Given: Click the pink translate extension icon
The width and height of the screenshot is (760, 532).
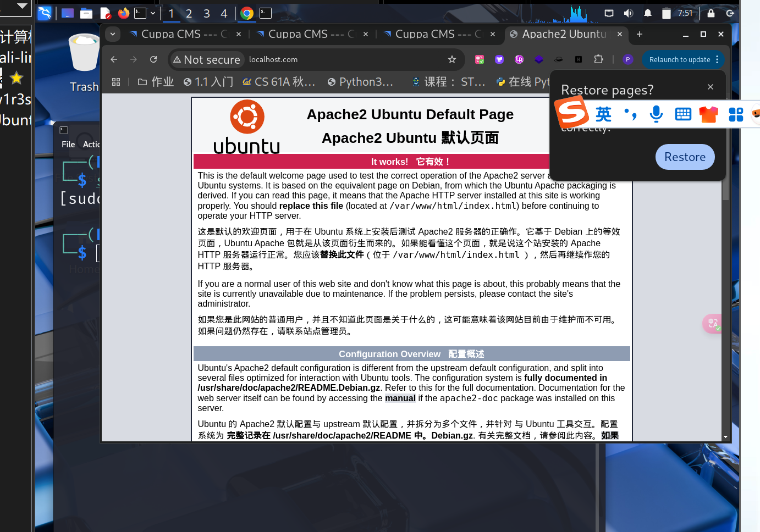Looking at the screenshot, I should (480, 59).
